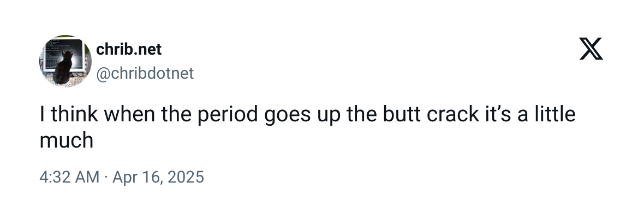
Task: Visit the @chribdotnet handle link
Action: point(145,73)
